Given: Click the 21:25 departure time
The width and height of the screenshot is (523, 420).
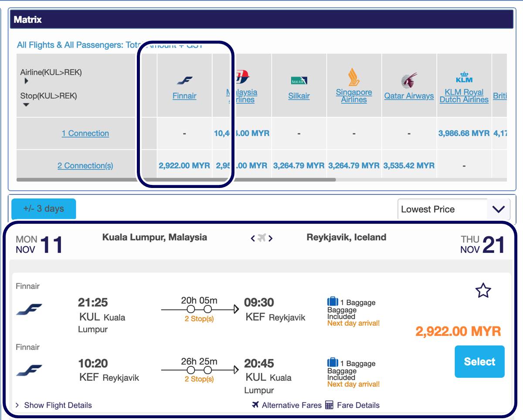Looking at the screenshot, I should pyautogui.click(x=93, y=302).
